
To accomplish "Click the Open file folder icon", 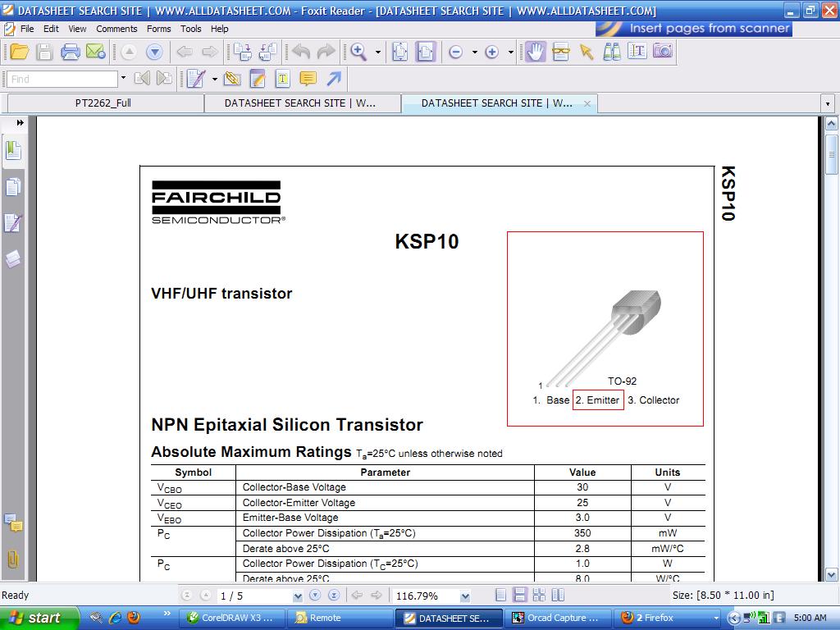I will click(20, 52).
